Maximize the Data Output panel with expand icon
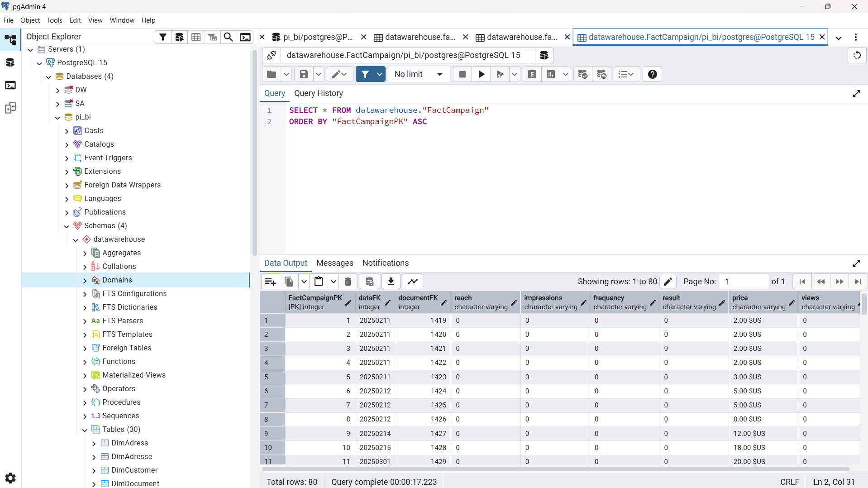Screen dimensions: 868x488 click(856, 263)
